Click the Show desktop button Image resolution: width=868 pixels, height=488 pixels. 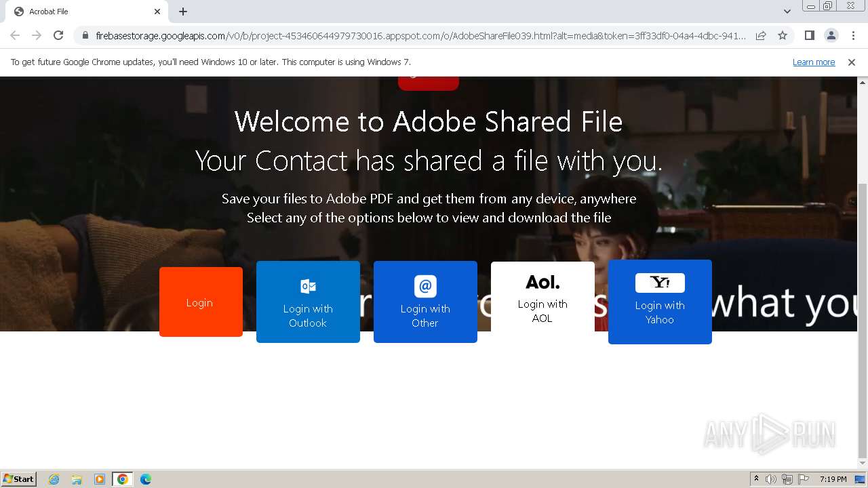point(861,479)
